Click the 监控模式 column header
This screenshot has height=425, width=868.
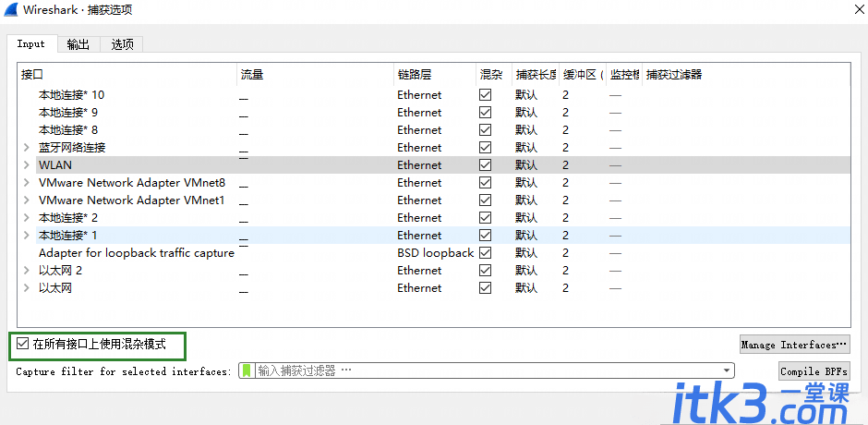click(x=624, y=74)
